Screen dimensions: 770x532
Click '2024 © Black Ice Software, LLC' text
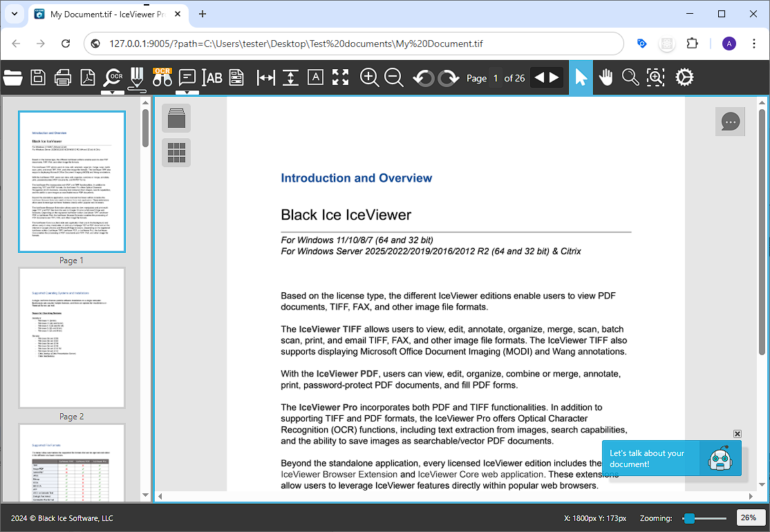tap(62, 518)
